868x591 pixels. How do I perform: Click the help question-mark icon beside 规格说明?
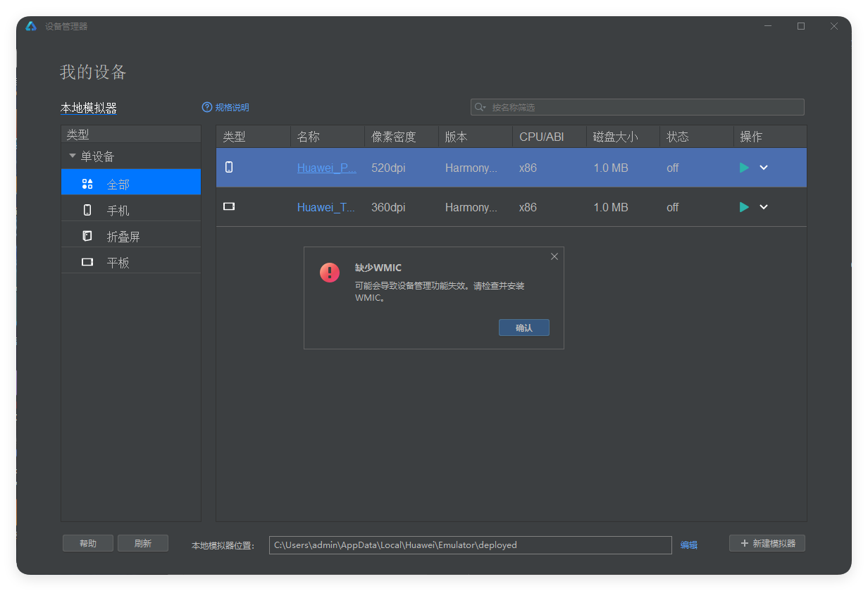coord(207,107)
